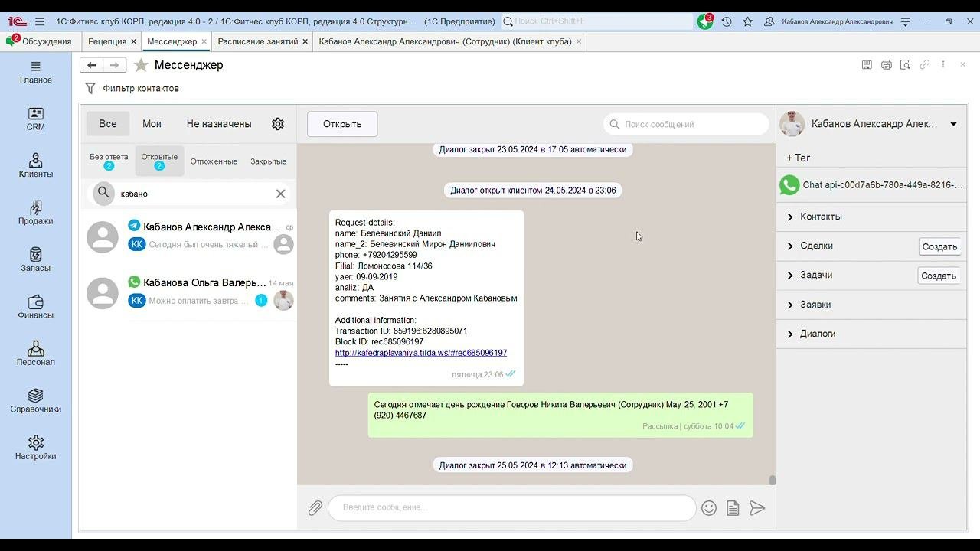Open notifications megaphone with badge 3

(x=705, y=21)
